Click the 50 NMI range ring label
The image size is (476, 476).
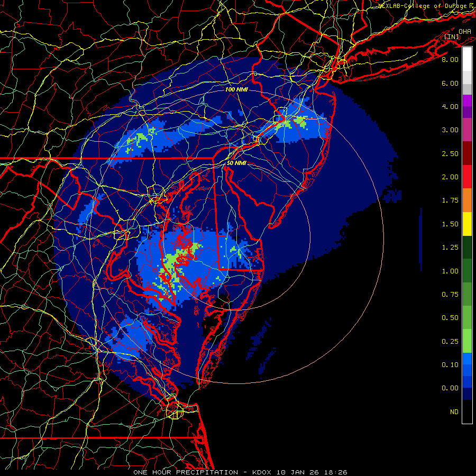pyautogui.click(x=236, y=163)
